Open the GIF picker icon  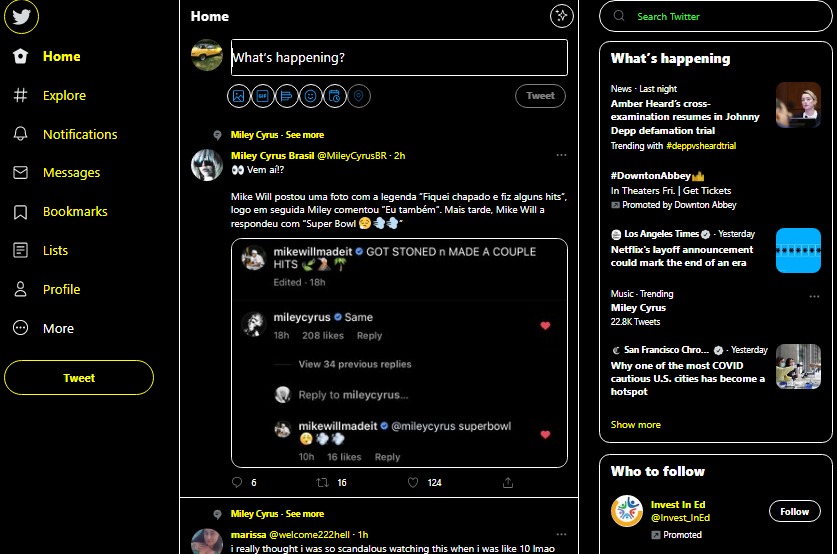coord(263,96)
